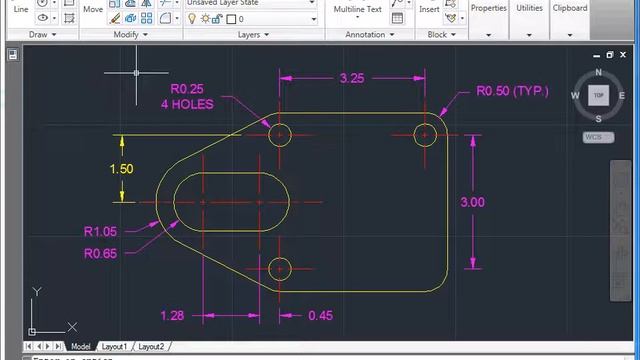
Task: Expand the Annotation panel
Action: tap(370, 35)
